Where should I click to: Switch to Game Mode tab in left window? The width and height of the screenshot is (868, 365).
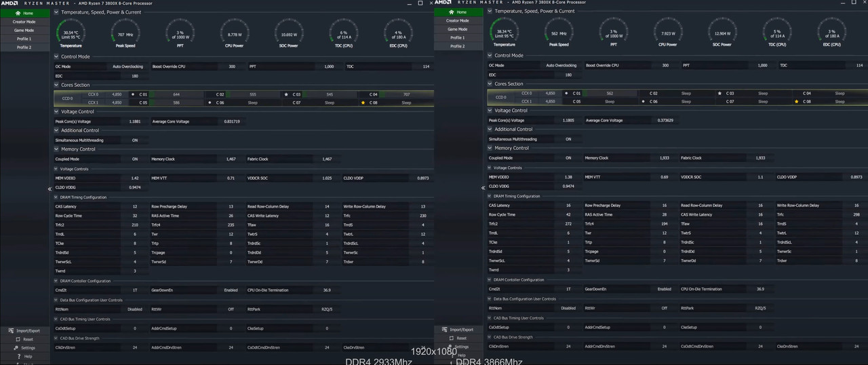click(x=24, y=31)
